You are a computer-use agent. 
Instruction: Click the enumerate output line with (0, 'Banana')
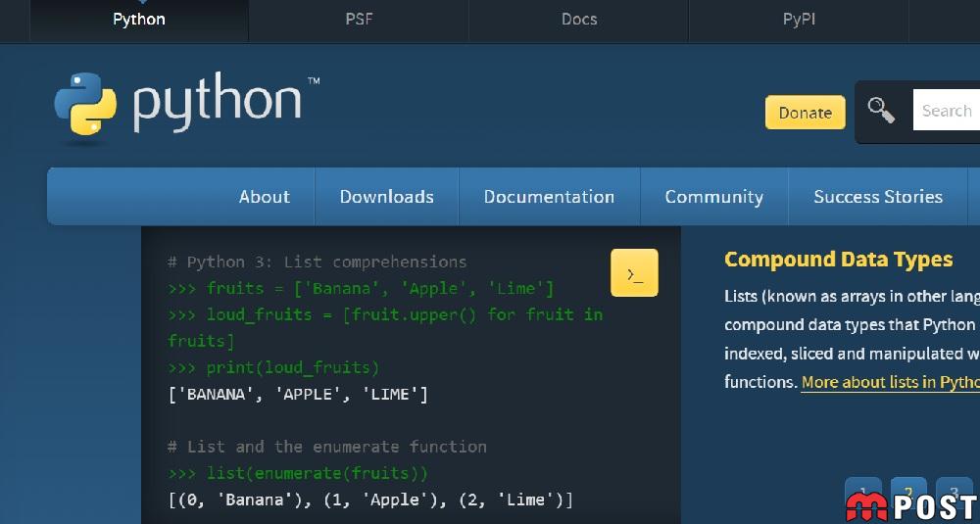coord(370,500)
